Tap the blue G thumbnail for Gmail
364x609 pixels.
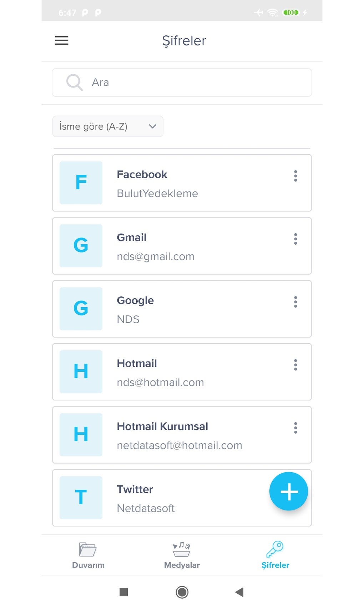81,246
